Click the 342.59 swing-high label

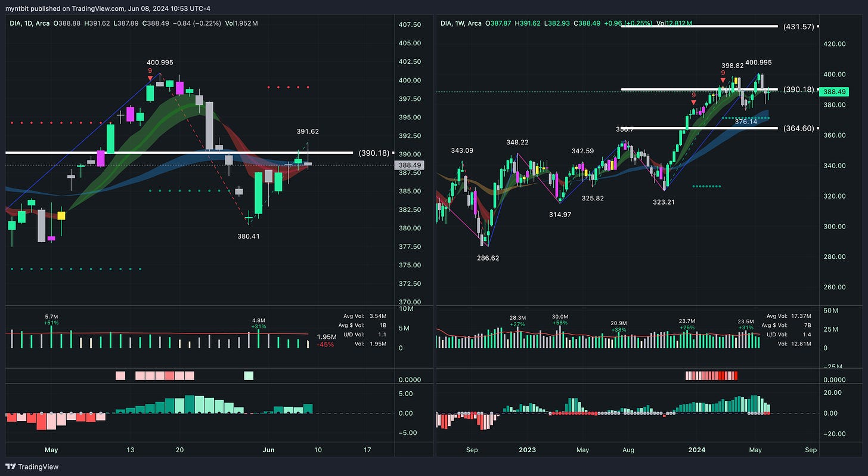(582, 152)
